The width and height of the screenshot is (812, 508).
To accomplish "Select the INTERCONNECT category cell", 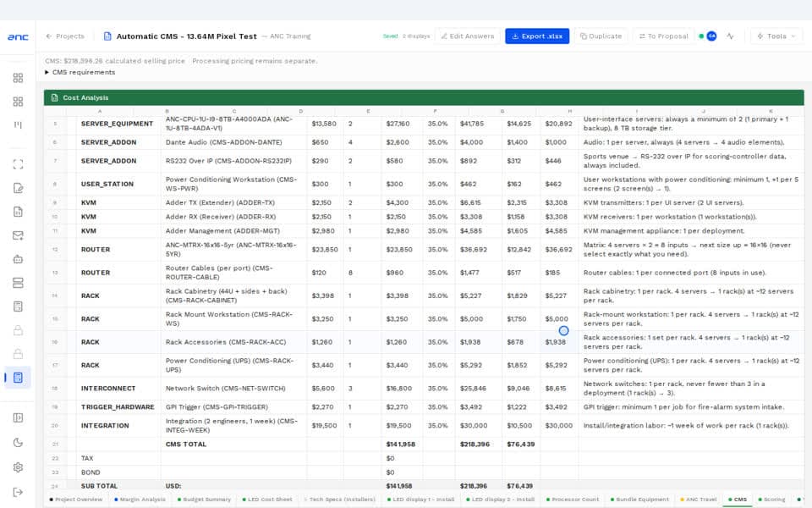I will click(118, 389).
